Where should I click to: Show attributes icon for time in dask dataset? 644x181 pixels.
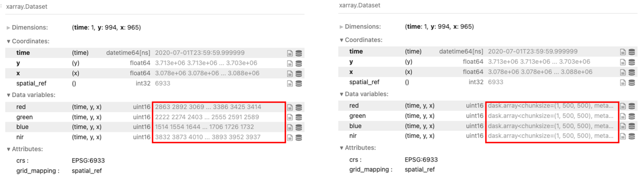coord(623,52)
